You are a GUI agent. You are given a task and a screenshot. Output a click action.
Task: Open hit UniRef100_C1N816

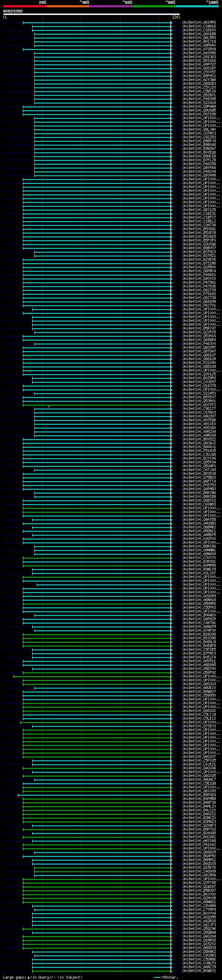tap(199, 26)
